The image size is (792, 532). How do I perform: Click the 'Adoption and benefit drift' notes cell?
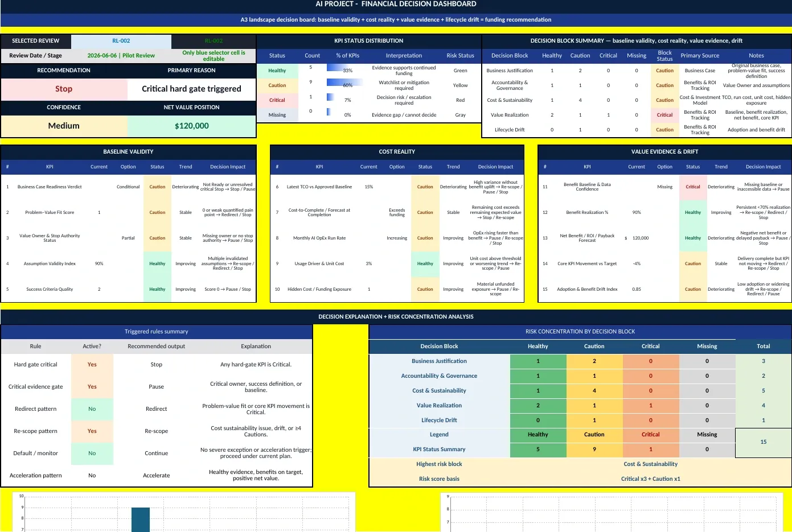click(x=756, y=130)
